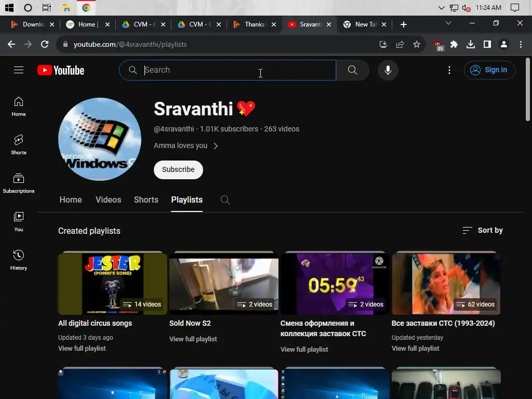This screenshot has width=532, height=399.
Task: Switch to the channel Videos tab
Action: coord(108,200)
